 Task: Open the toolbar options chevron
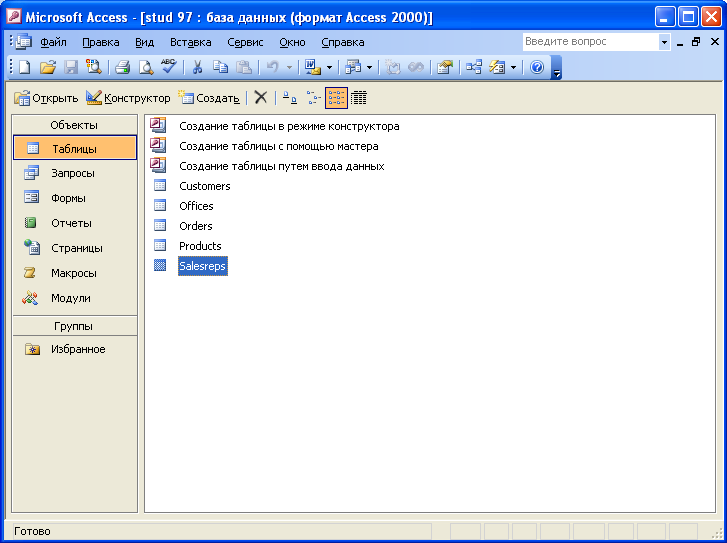pyautogui.click(x=557, y=68)
